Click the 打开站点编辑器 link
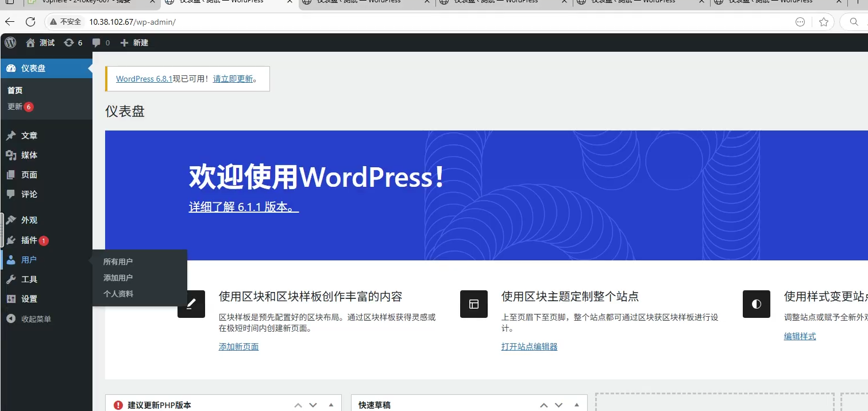Screen dimensions: 868x411 529,347
